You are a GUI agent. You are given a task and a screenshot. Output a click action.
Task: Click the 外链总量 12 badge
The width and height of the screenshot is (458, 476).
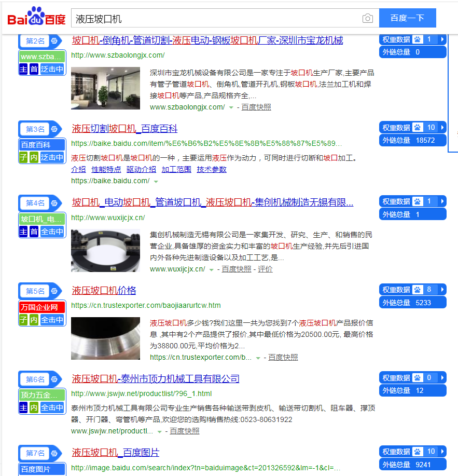click(x=413, y=391)
